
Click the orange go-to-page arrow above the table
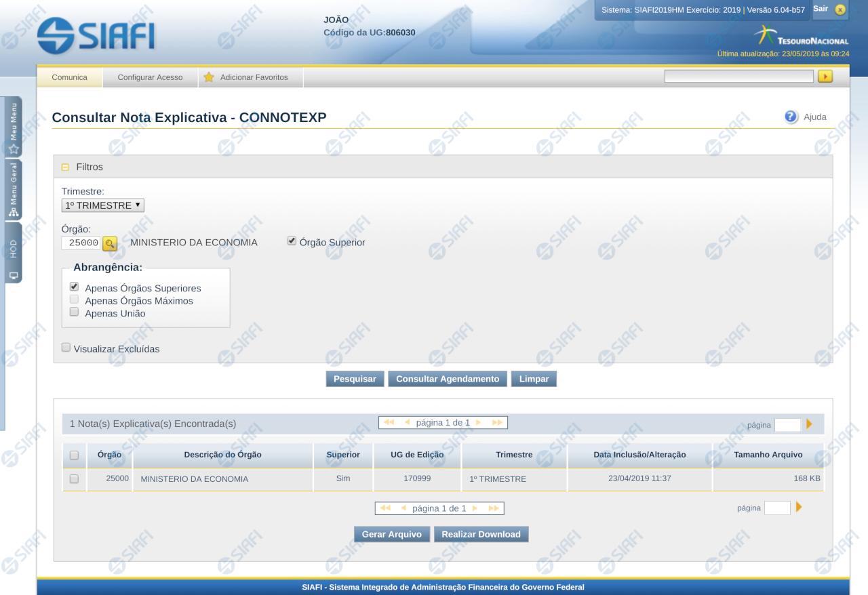pos(809,424)
